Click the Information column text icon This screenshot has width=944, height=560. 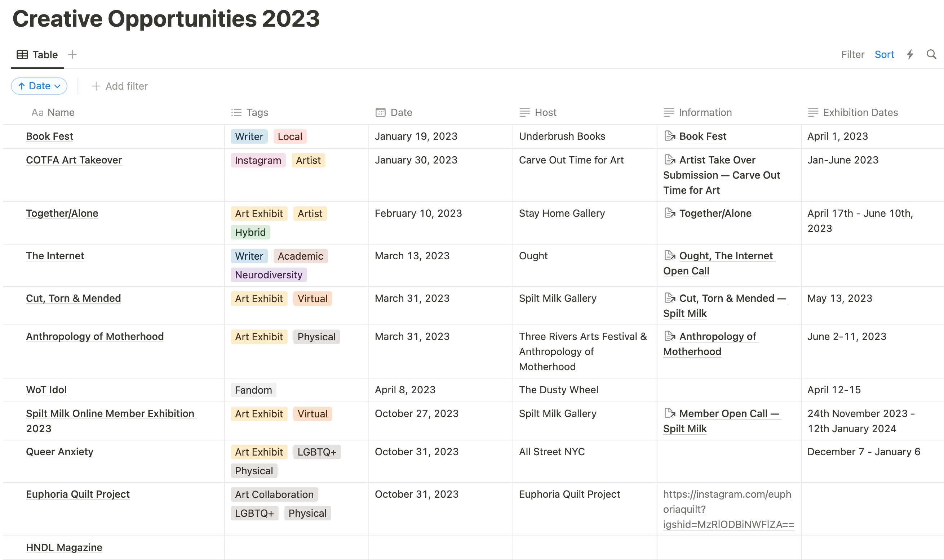pos(669,112)
